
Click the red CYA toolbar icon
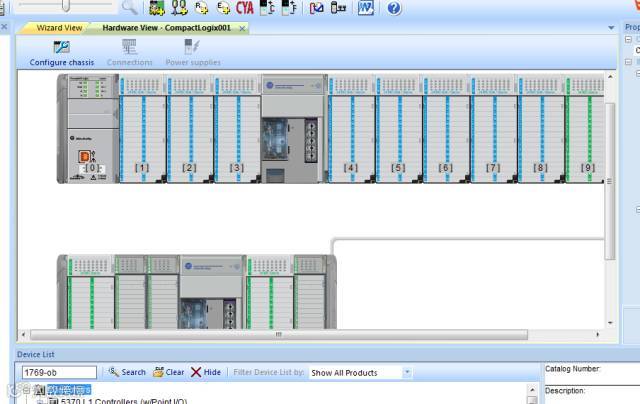245,7
